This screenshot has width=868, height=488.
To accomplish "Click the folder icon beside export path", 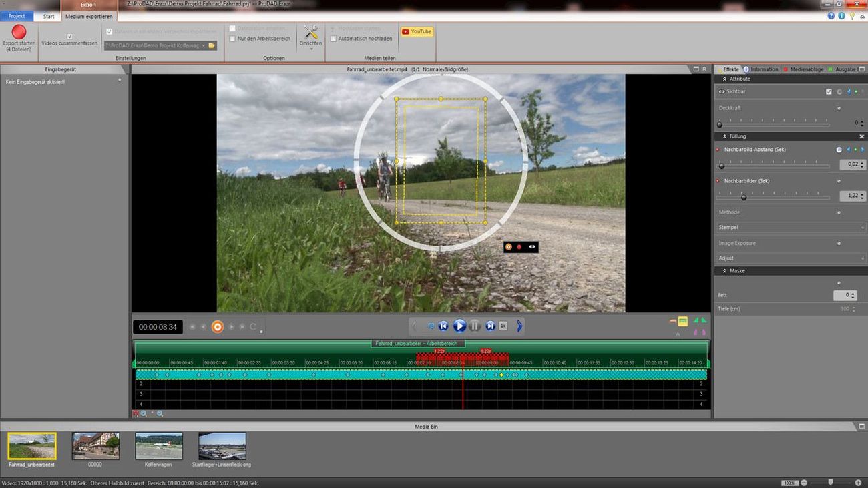I will pyautogui.click(x=211, y=45).
